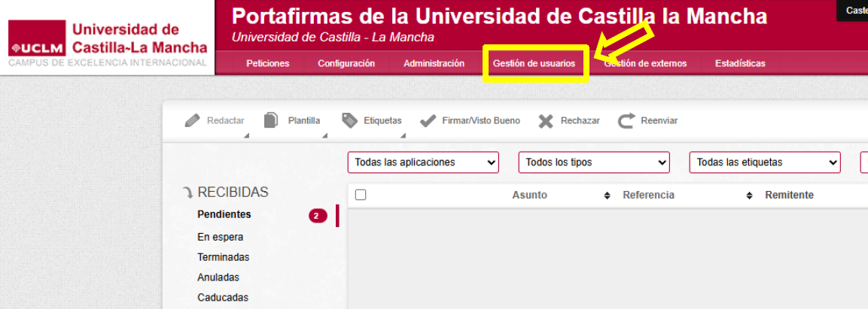868x309 pixels.
Task: Open the Gestión de usuarios menu
Action: tap(534, 64)
